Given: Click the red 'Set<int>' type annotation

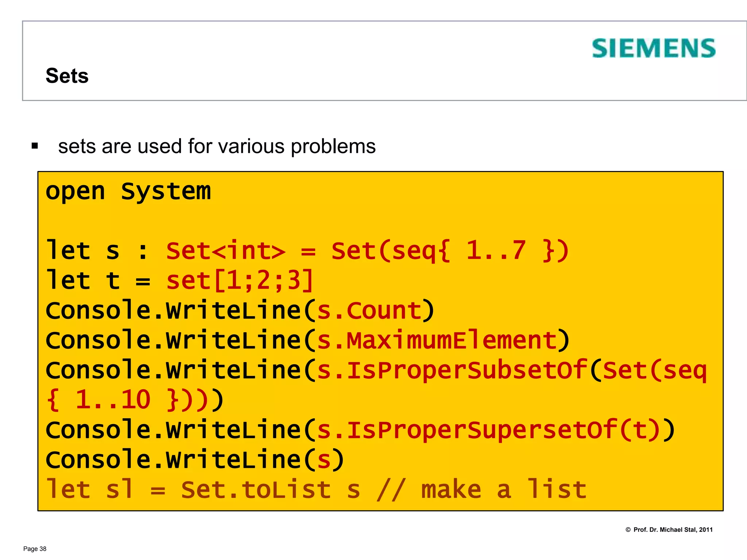Looking at the screenshot, I should [x=225, y=251].
